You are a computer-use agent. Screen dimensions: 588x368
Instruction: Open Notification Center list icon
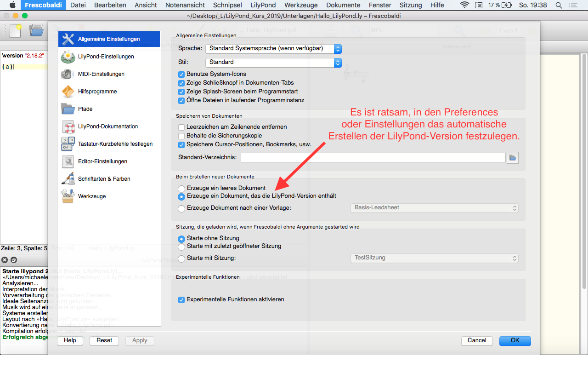(x=574, y=5)
